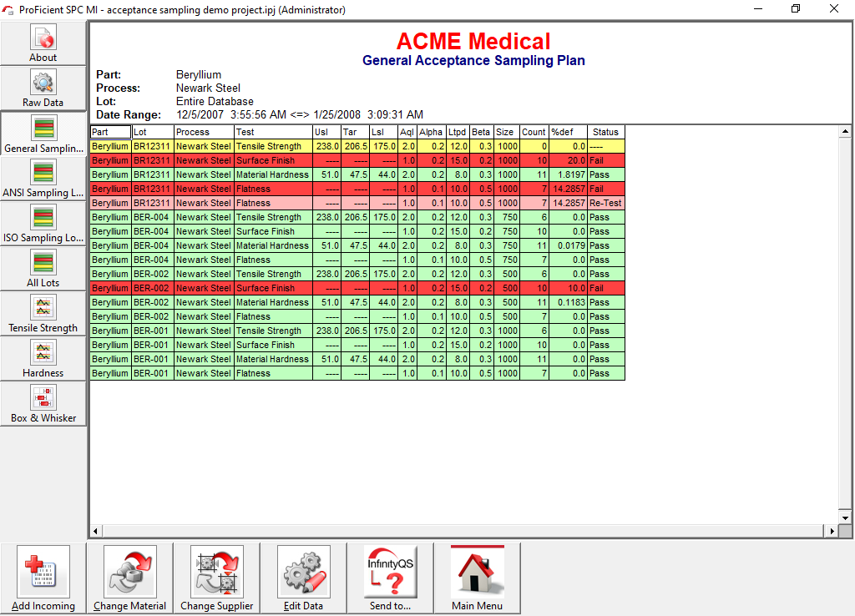
Task: Click the InfinityQS Send to icon
Action: [x=391, y=571]
